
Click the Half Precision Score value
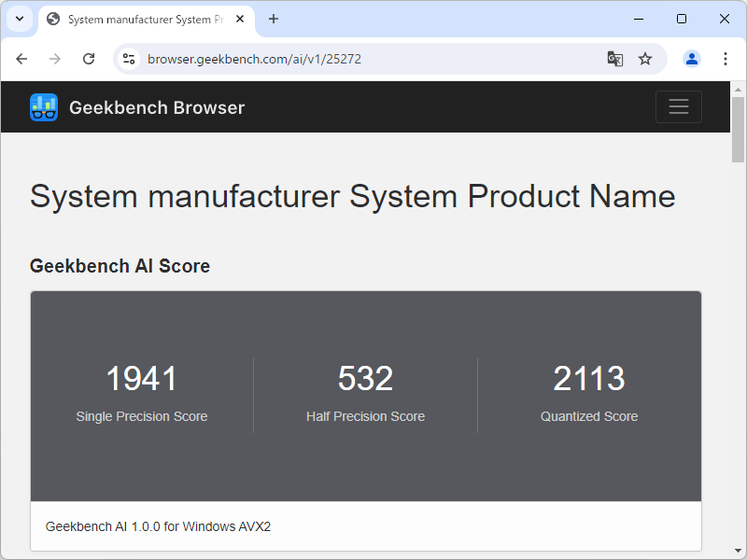tap(365, 378)
